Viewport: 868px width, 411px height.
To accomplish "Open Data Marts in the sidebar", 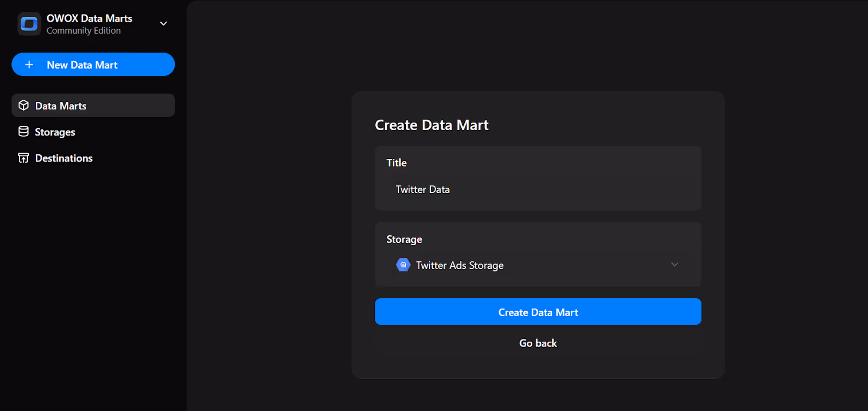I will tap(93, 105).
